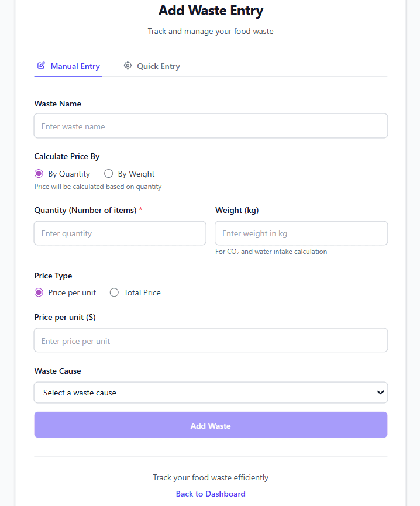Viewport: 420px width, 506px height.
Task: Click the Quantity (Number of items) label
Action: pos(85,210)
